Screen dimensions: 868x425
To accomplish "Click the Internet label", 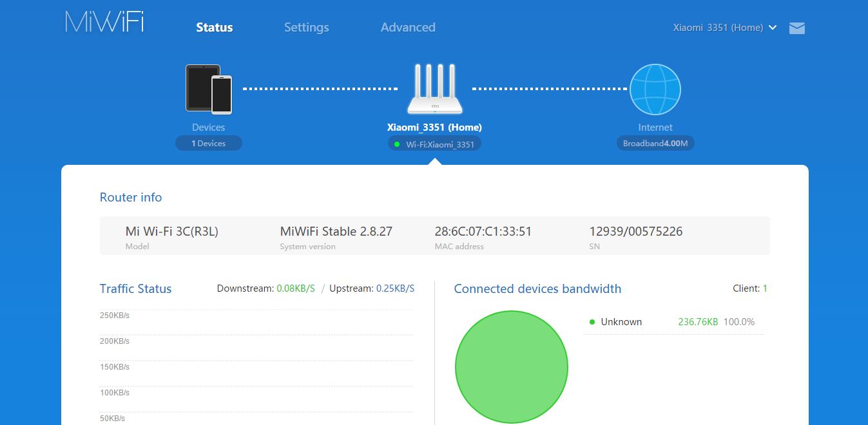I will tap(655, 127).
